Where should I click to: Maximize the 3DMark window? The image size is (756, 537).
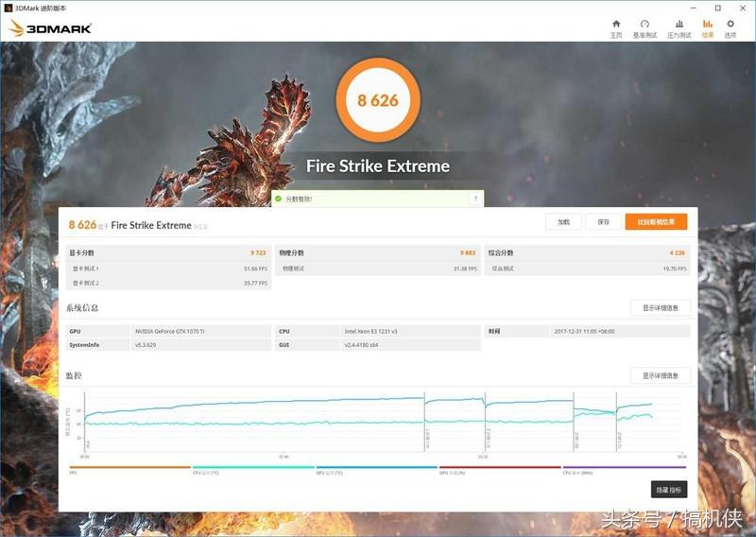(718, 8)
